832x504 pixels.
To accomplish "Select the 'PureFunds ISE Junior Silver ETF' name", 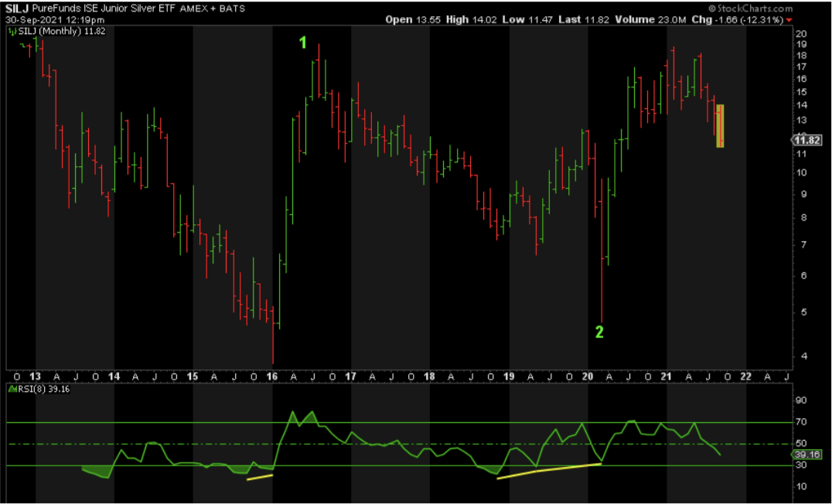I will [105, 9].
